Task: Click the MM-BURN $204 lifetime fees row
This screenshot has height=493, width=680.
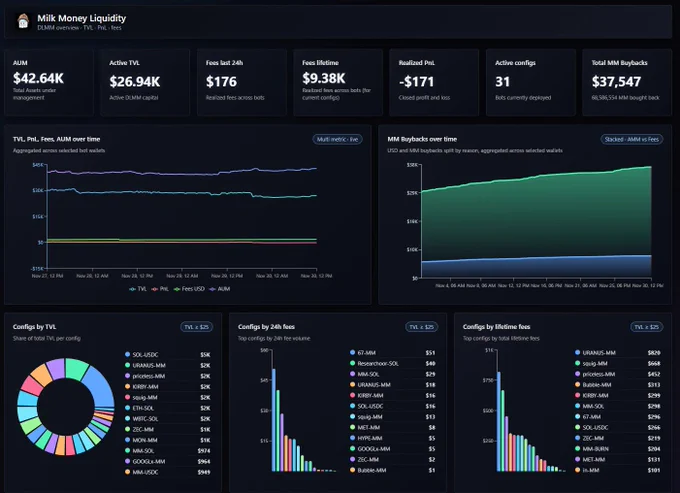Action: pyautogui.click(x=618, y=449)
